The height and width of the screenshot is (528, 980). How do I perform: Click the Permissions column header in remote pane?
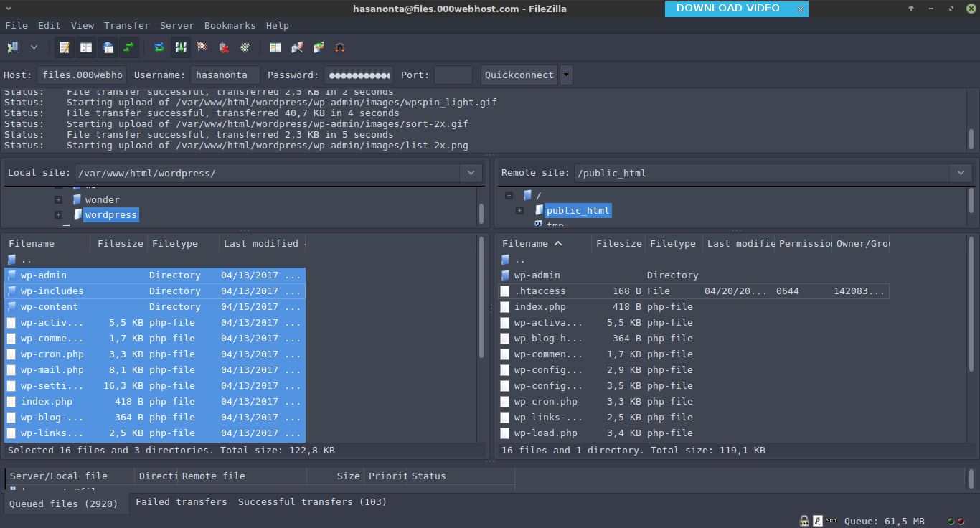point(804,244)
